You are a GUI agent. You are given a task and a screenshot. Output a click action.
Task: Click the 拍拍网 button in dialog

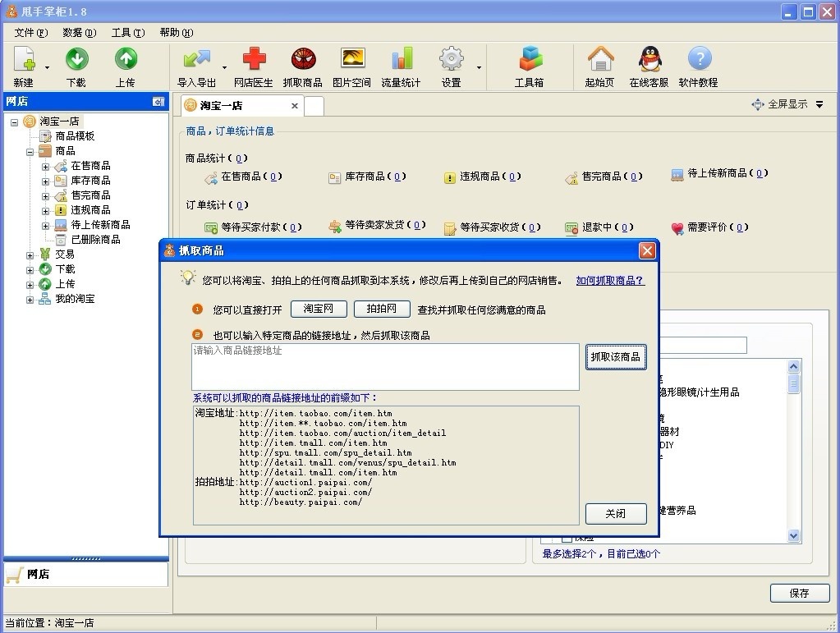[x=382, y=309]
